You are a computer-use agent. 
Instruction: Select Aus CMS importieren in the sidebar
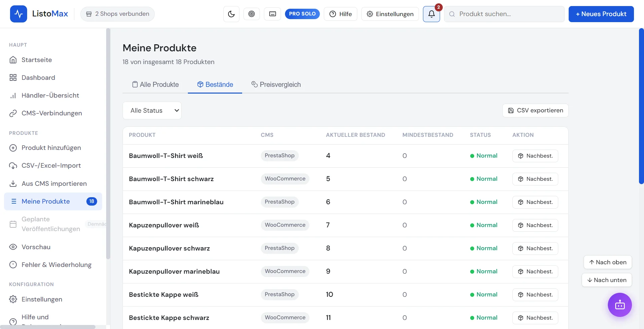53,184
